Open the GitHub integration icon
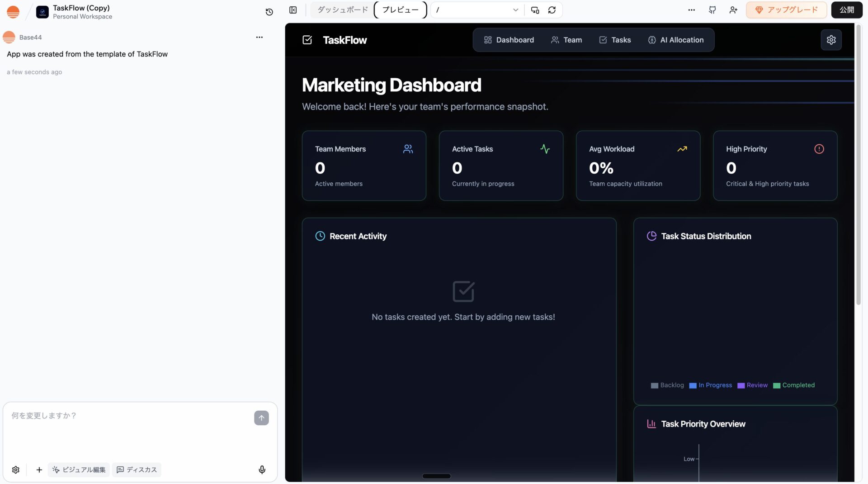This screenshot has height=484, width=868. [712, 10]
